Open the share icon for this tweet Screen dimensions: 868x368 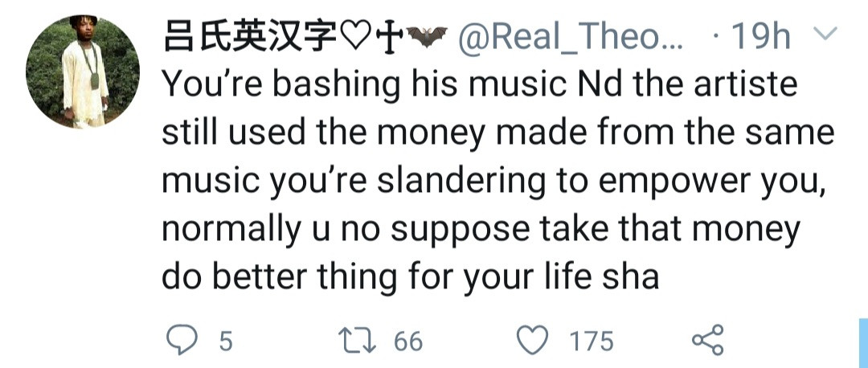[707, 341]
